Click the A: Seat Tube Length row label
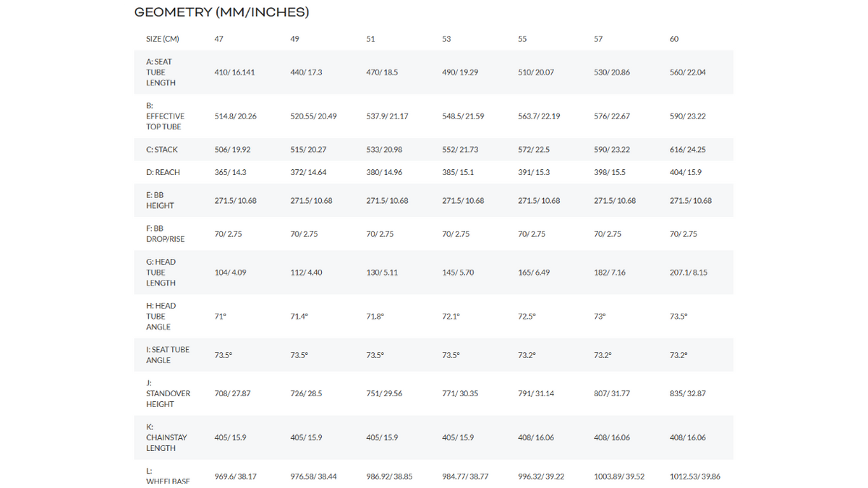The image size is (868, 488). coord(161,72)
